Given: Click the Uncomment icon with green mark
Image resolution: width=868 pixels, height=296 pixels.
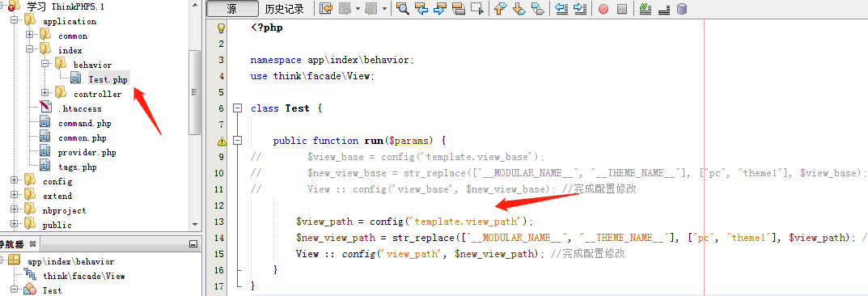Looking at the screenshot, I should click(x=645, y=8).
